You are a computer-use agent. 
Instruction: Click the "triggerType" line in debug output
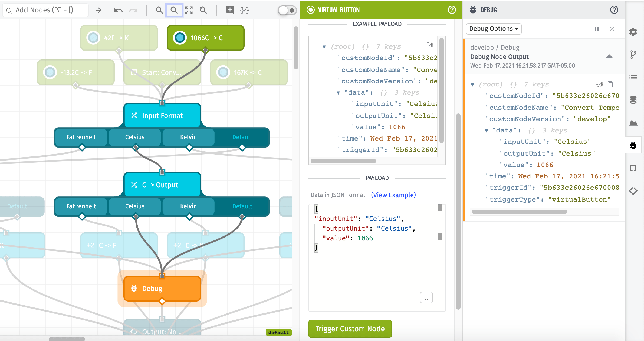(548, 199)
